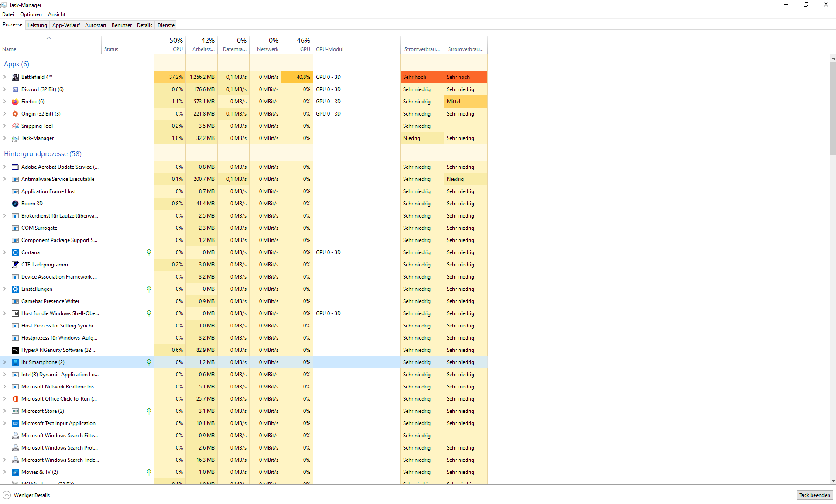
Task: Click the Hintergrundprozesse (58) group heading
Action: tap(43, 154)
